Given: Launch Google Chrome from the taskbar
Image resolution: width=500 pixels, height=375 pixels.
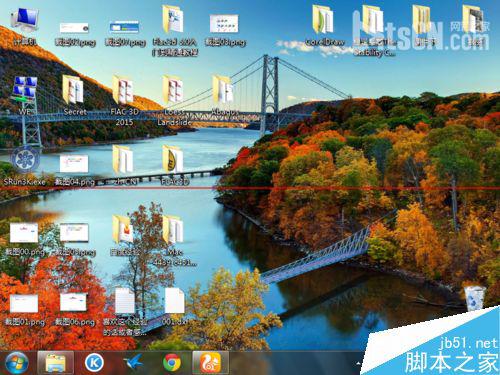Looking at the screenshot, I should [172, 363].
